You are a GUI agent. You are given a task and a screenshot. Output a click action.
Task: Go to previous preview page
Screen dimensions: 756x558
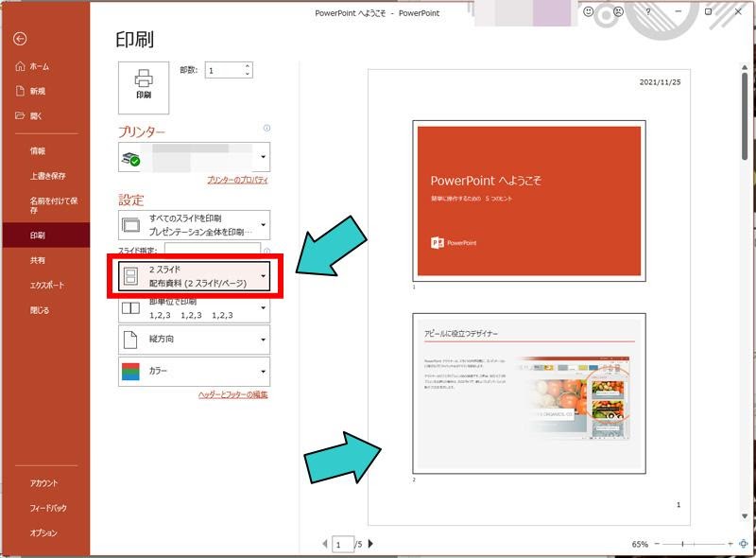coord(325,544)
